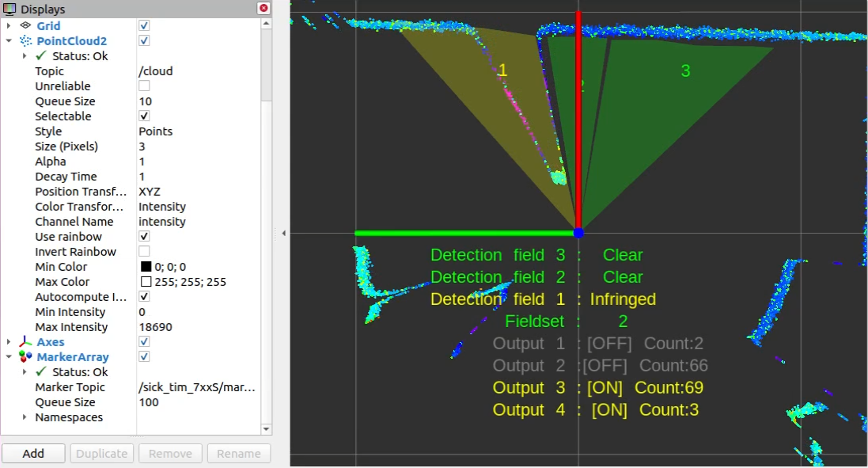
Task: Disable the Grid visibility checkbox
Action: coord(144,25)
